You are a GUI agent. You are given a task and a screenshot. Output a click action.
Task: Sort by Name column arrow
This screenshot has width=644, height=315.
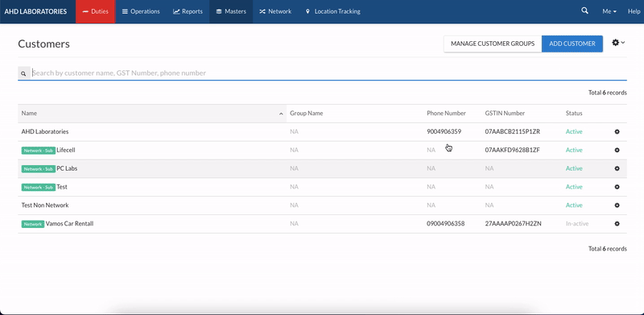coord(281,114)
